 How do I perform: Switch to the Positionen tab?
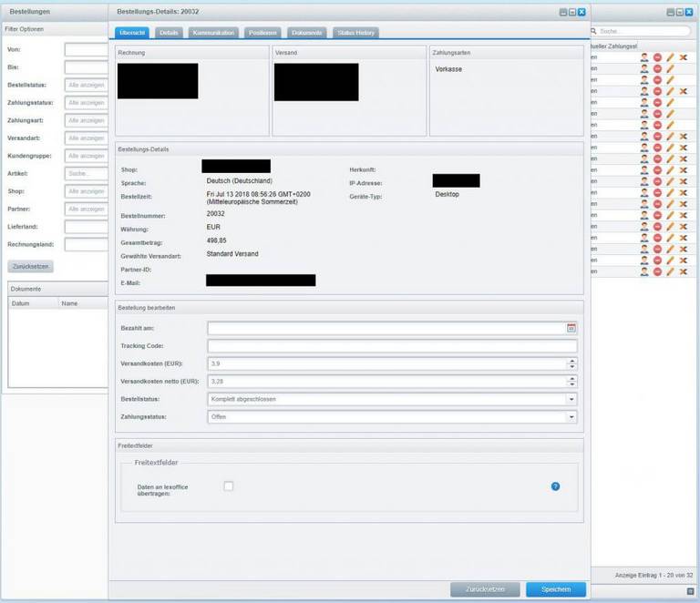point(265,33)
